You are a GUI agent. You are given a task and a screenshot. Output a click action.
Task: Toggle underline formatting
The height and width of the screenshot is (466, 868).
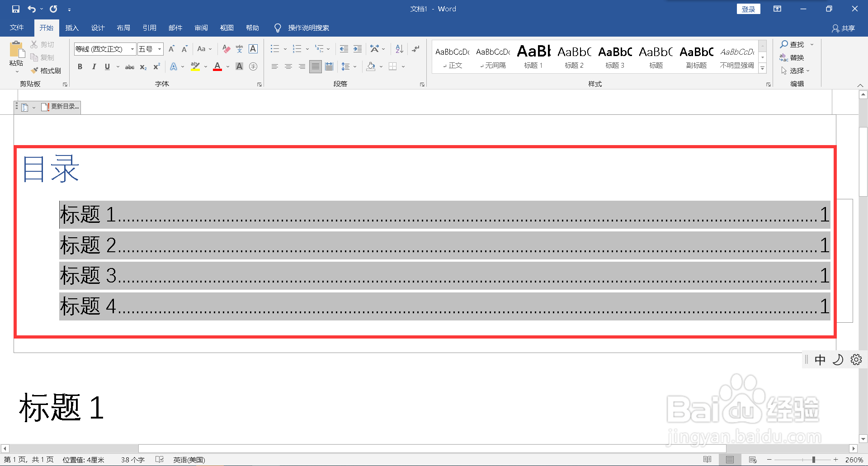click(x=107, y=67)
